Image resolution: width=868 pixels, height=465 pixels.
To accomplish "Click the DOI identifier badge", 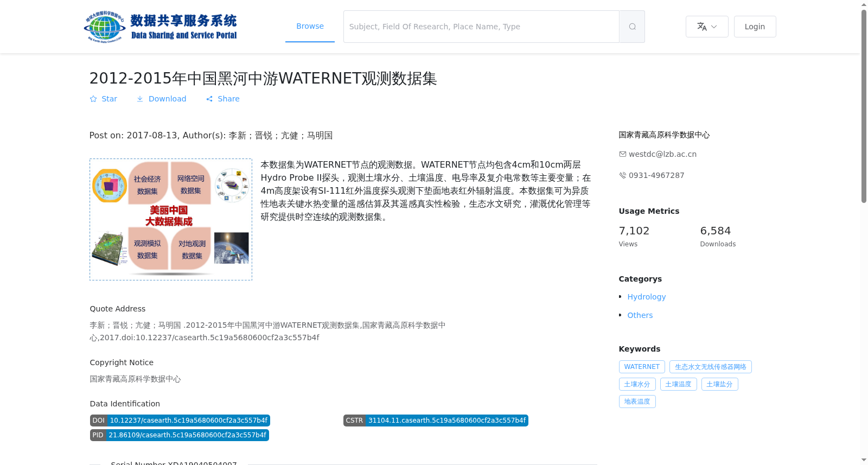I will pos(180,421).
